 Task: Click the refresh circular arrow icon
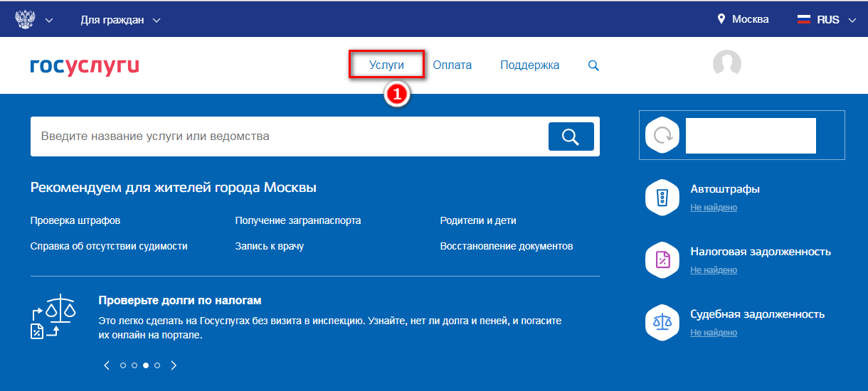click(x=662, y=135)
